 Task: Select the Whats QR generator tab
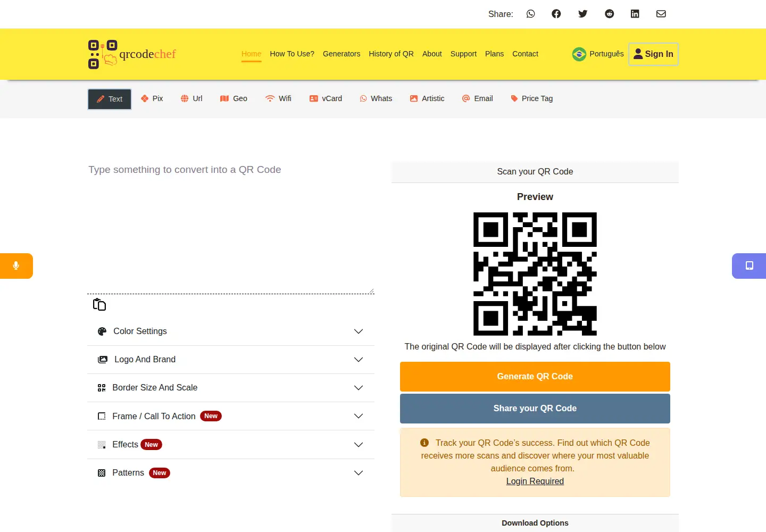pos(376,98)
